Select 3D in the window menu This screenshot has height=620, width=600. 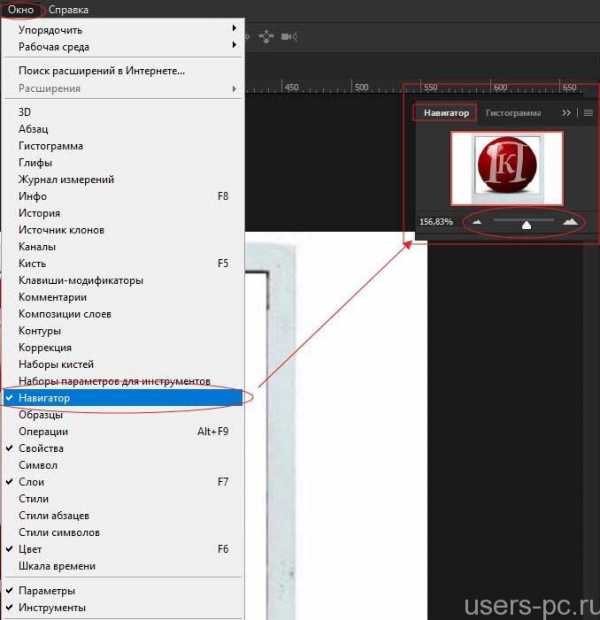[123, 112]
